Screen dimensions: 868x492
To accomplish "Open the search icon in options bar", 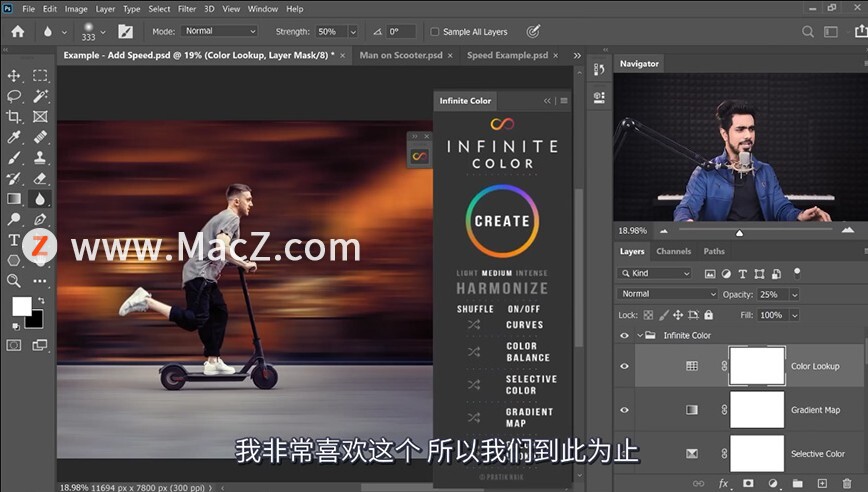I will pyautogui.click(x=808, y=32).
